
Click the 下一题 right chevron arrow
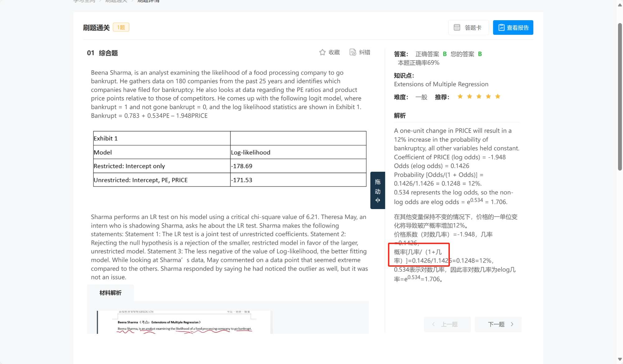tap(512, 324)
